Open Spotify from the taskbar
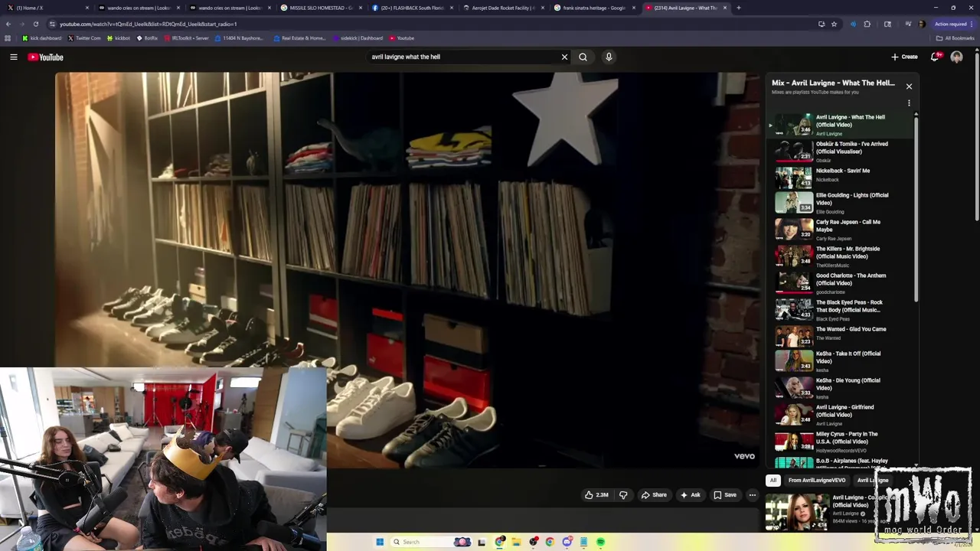This screenshot has height=551, width=980. (600, 542)
